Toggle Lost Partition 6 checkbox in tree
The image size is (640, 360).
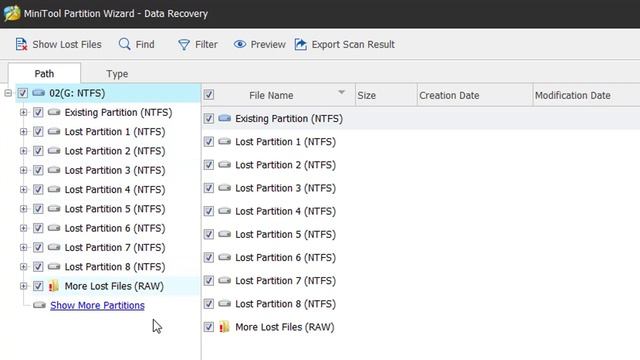38,228
